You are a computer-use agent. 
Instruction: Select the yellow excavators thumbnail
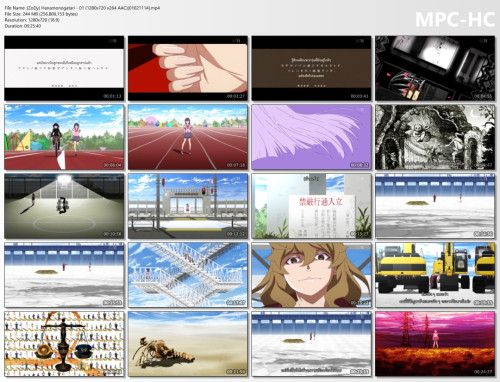point(435,275)
